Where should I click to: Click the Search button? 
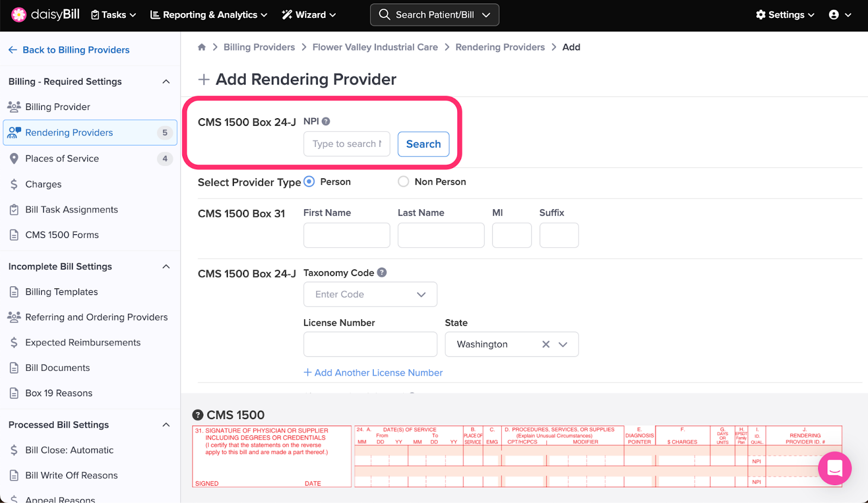click(424, 144)
